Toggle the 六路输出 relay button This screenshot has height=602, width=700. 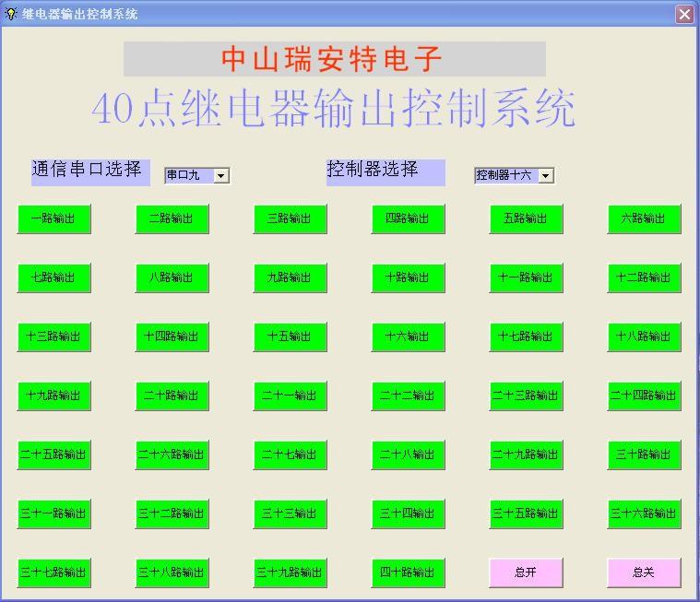click(644, 218)
